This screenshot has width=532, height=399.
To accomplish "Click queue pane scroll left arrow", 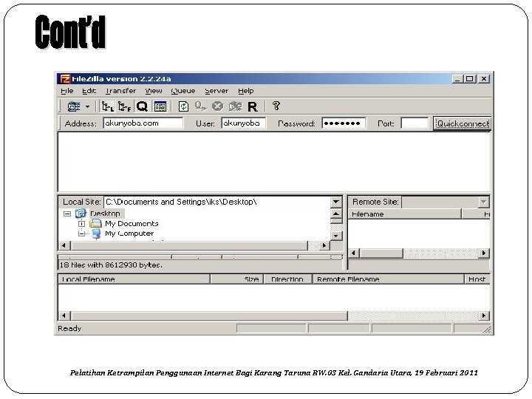I will point(64,316).
